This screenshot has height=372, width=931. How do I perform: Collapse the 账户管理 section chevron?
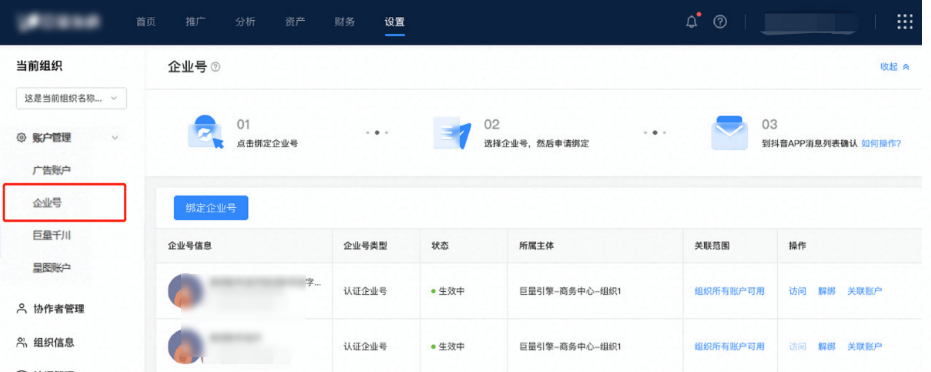tap(115, 138)
